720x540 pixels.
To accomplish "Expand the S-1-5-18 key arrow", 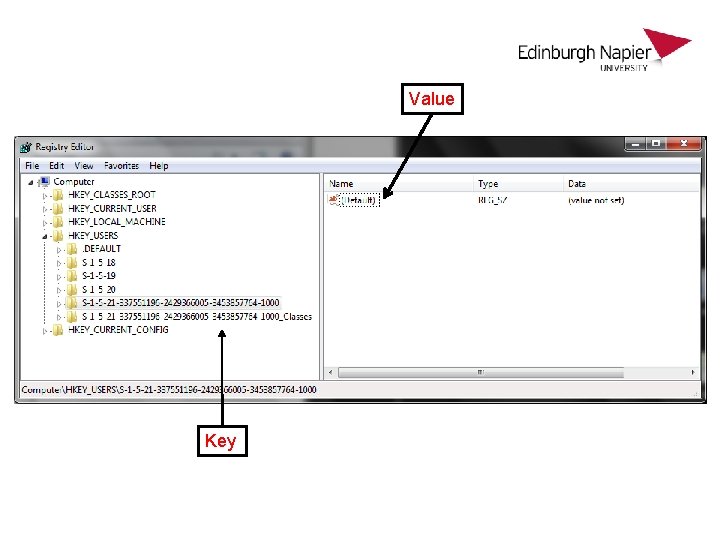I will tap(59, 264).
